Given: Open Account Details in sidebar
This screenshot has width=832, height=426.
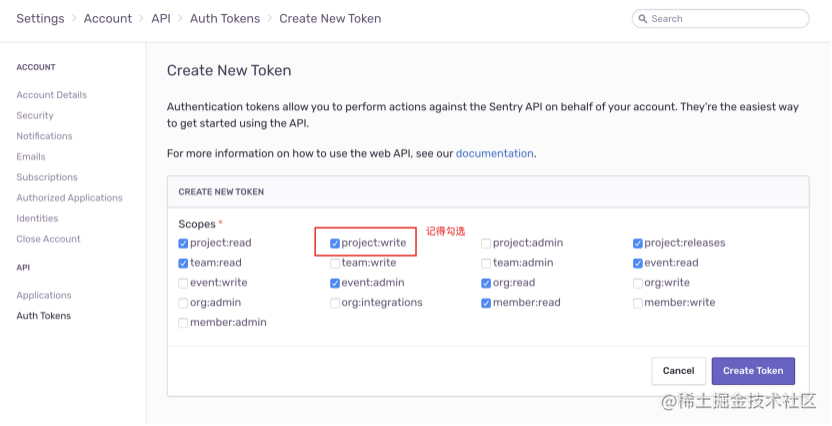Looking at the screenshot, I should (x=51, y=95).
